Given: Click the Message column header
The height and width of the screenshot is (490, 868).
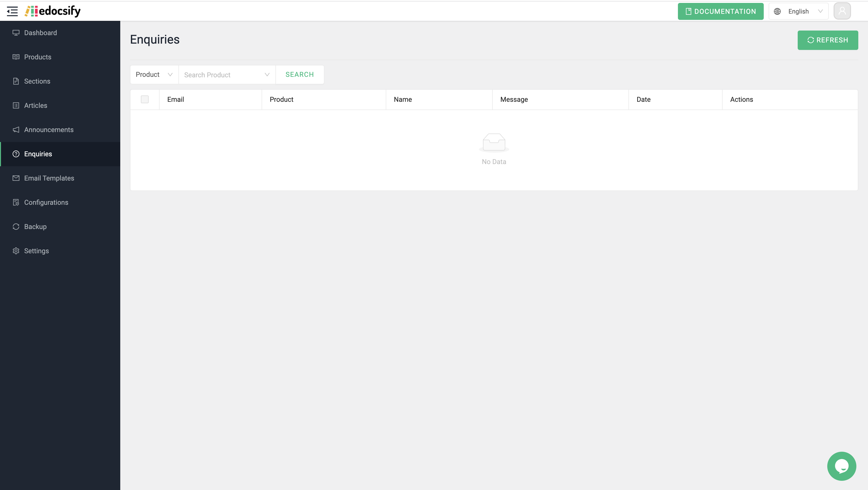Looking at the screenshot, I should tap(514, 99).
